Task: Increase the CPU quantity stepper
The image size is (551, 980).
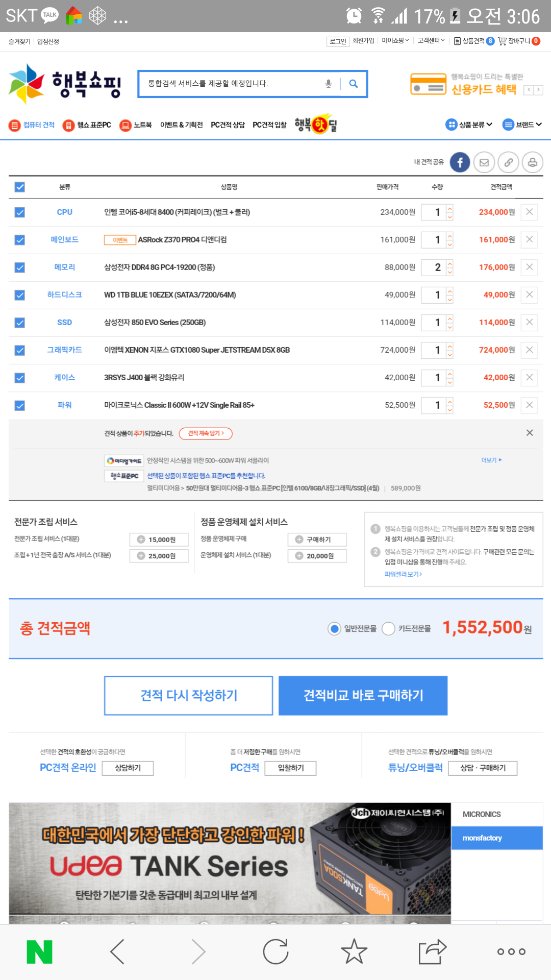Action: 450,208
